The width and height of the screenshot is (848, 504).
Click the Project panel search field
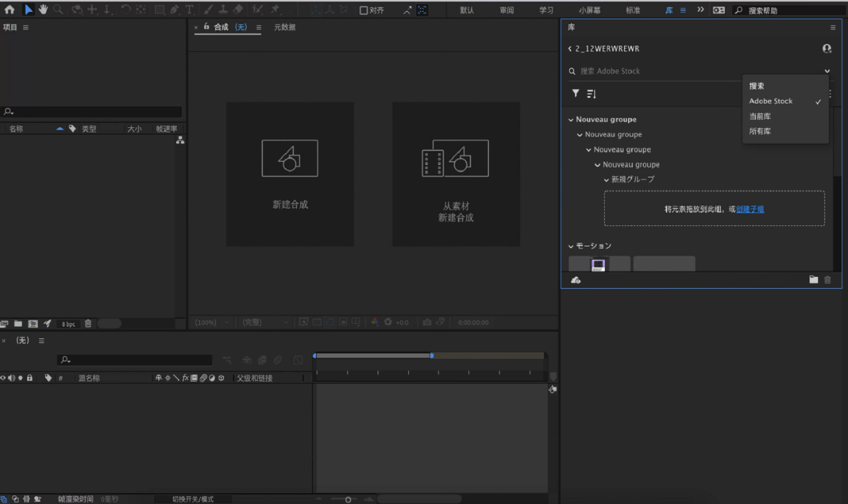pyautogui.click(x=91, y=112)
